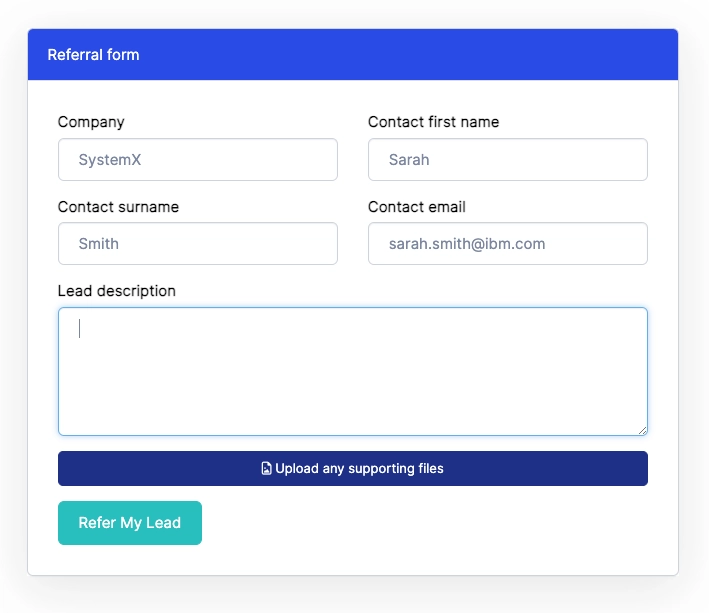The width and height of the screenshot is (709, 613).
Task: Click the Referral form header title
Action: coord(93,54)
